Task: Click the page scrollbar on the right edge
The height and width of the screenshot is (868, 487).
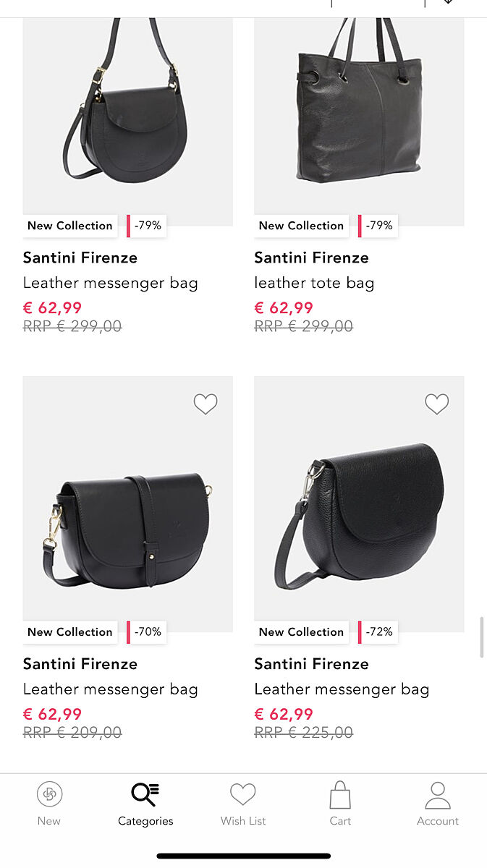Action: click(482, 637)
